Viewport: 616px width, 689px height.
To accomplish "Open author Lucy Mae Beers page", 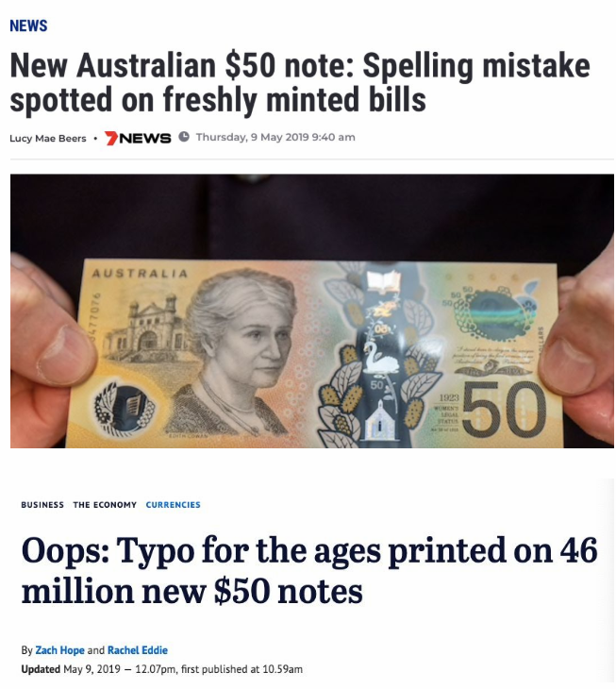I will [48, 138].
